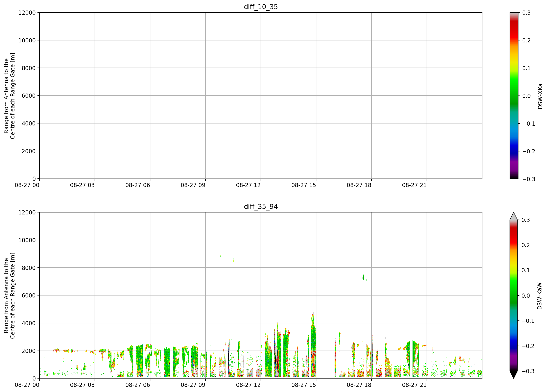Image resolution: width=547 pixels, height=392 pixels.
Task: Click the −0.1 tick on DSW-XKa colorbar
Action: pos(529,124)
